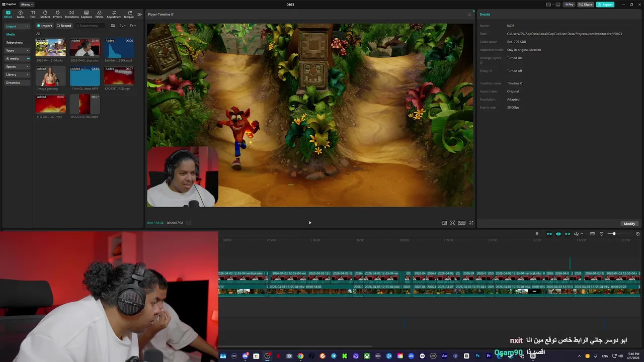Select Media in the import sidebar
Screen dimensions: 644x362
tap(11, 34)
